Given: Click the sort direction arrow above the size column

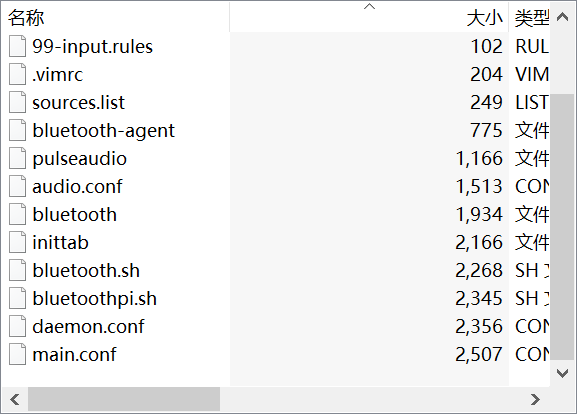Looking at the screenshot, I should tap(369, 6).
